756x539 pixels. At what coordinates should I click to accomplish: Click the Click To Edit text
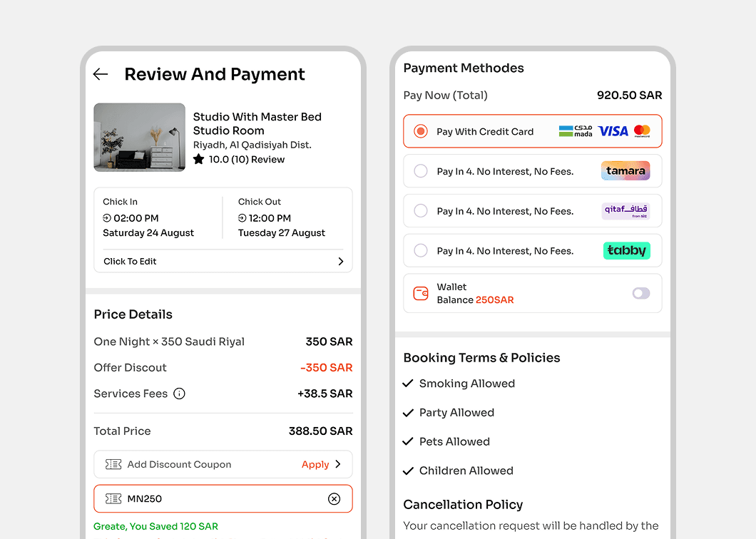tap(130, 262)
